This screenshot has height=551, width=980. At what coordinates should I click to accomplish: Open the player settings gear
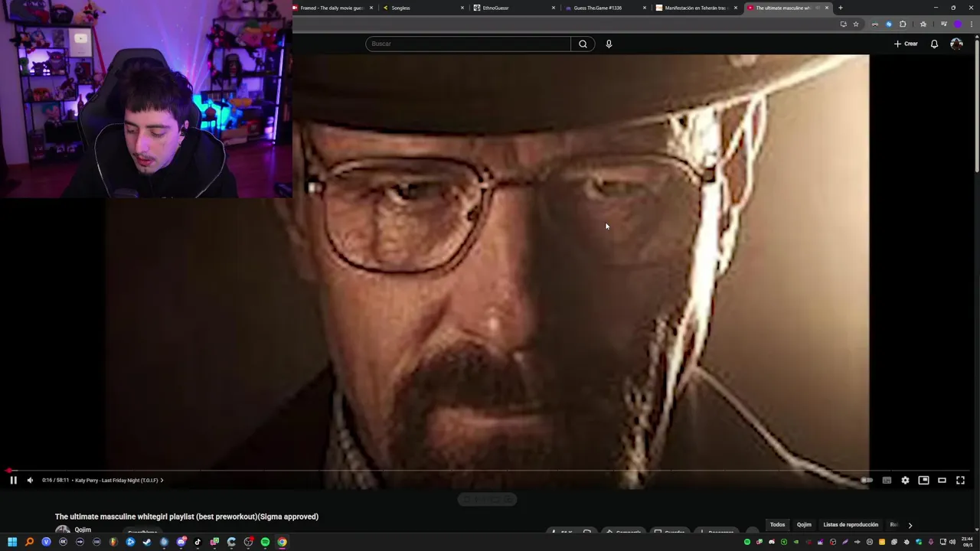pos(905,480)
